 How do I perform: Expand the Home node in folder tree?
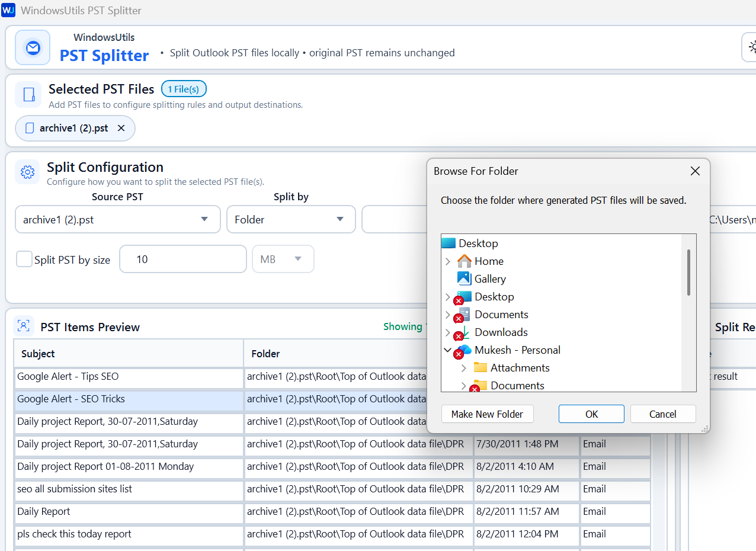448,261
